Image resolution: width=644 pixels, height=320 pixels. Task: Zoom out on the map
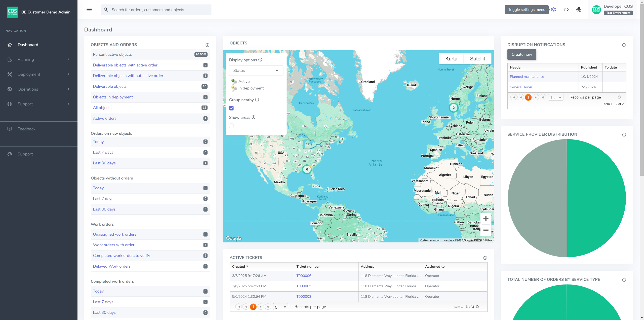pos(486,230)
